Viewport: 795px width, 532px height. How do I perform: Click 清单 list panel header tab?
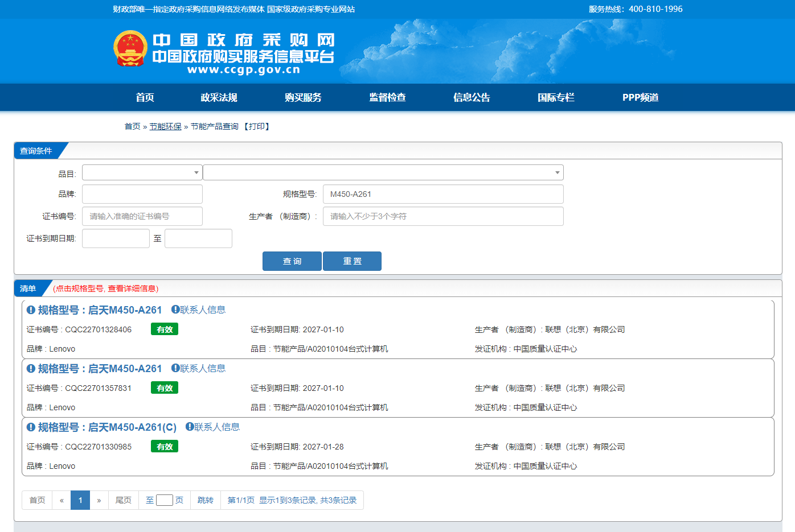pyautogui.click(x=28, y=288)
